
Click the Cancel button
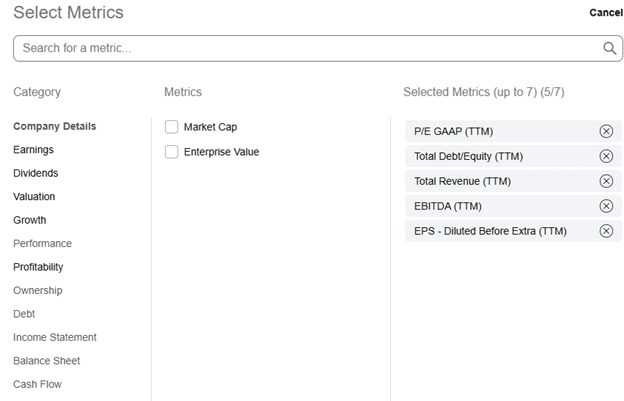point(606,13)
